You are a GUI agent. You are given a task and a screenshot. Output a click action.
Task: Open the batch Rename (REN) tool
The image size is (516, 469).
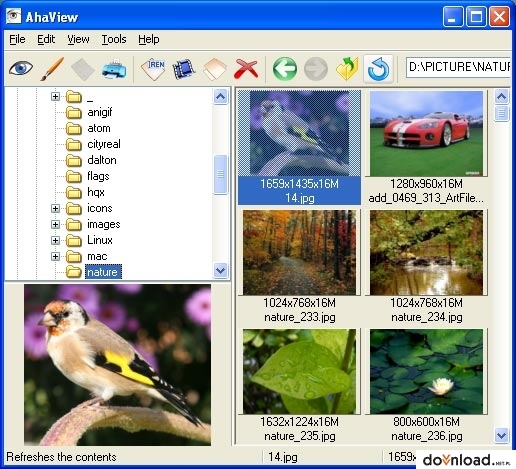pos(153,69)
